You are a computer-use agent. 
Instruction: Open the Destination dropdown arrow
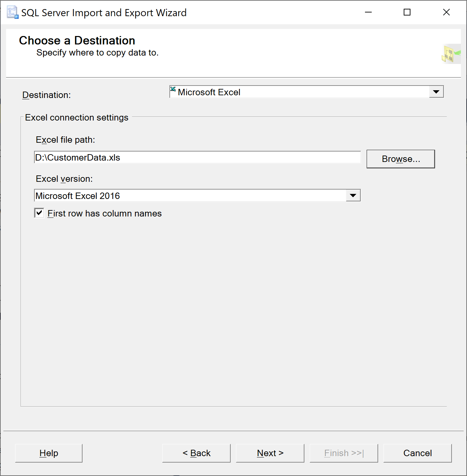[436, 92]
